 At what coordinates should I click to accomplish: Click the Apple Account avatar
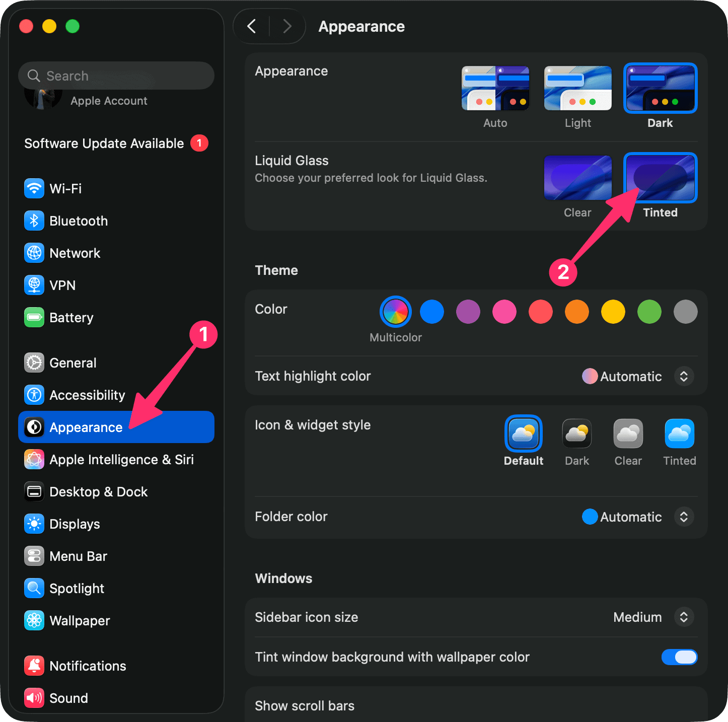[43, 99]
